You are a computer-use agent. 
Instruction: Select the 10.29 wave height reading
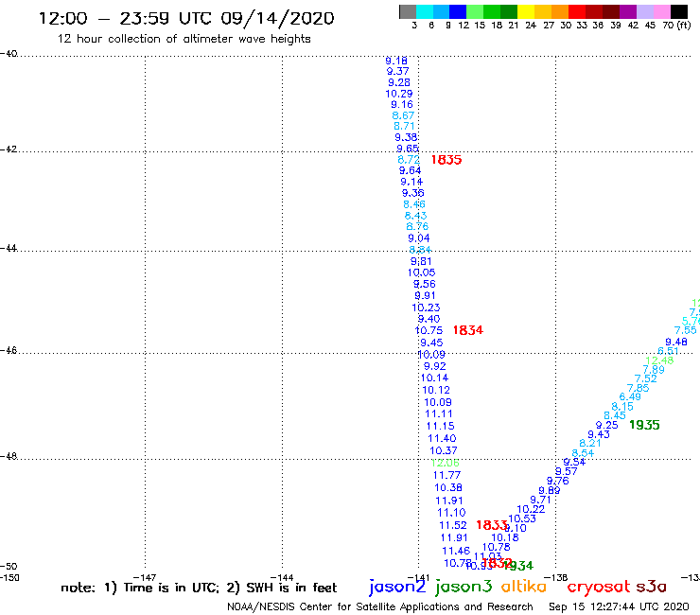pyautogui.click(x=399, y=94)
